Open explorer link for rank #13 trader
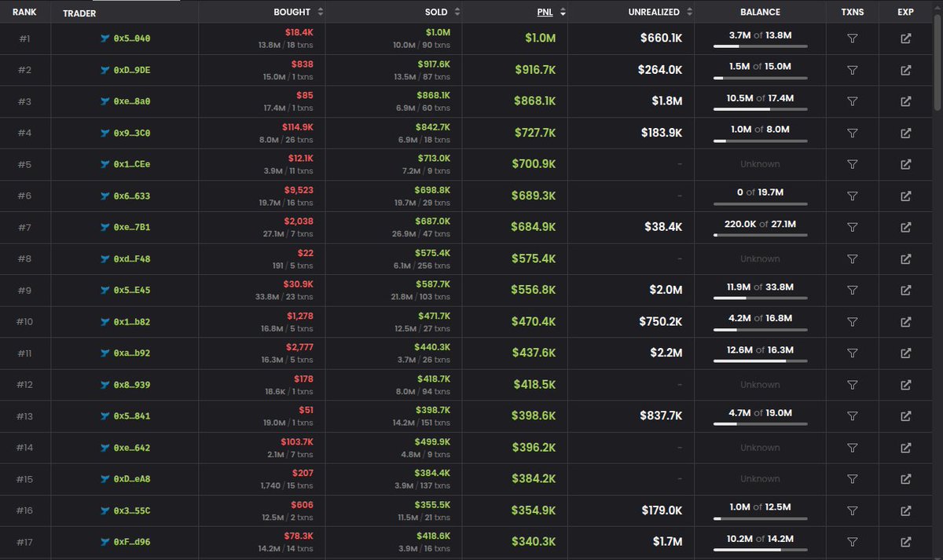The height and width of the screenshot is (560, 943). [905, 416]
